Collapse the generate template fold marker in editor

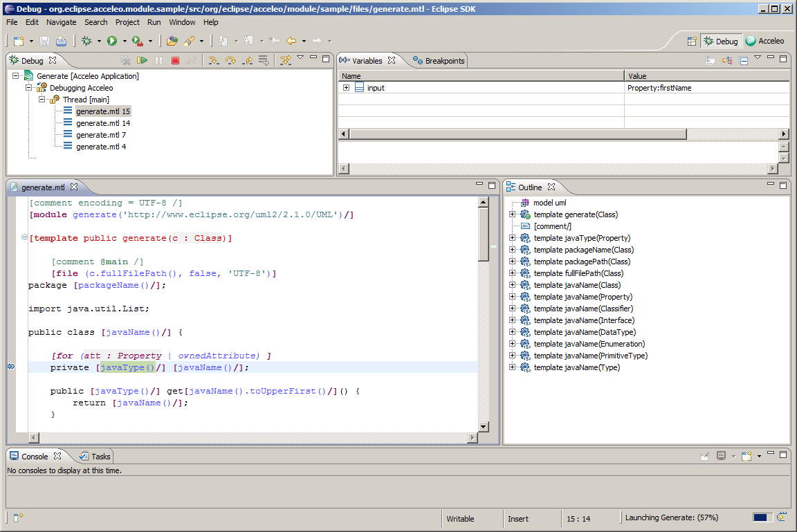[24, 237]
